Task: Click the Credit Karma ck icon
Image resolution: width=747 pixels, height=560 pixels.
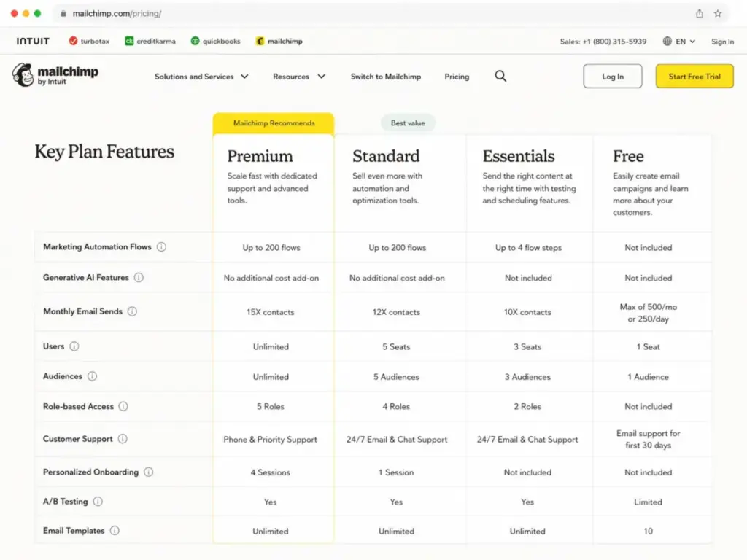Action: click(129, 41)
